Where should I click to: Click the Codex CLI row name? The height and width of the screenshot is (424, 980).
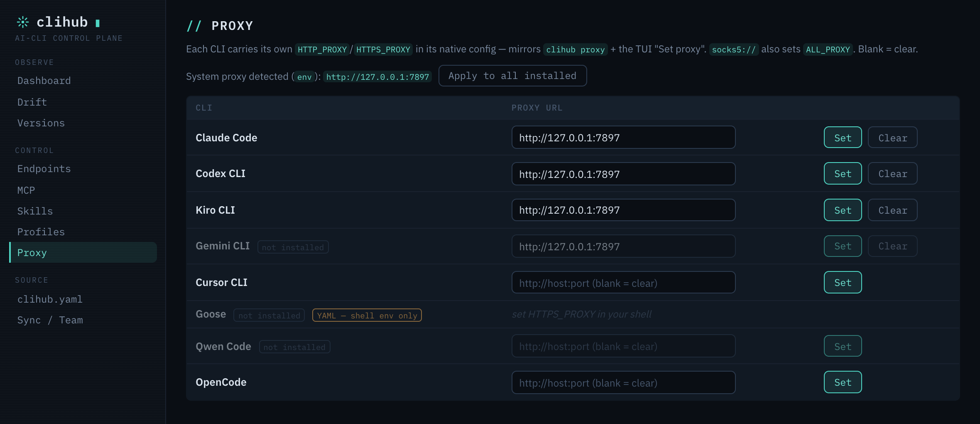click(x=220, y=173)
